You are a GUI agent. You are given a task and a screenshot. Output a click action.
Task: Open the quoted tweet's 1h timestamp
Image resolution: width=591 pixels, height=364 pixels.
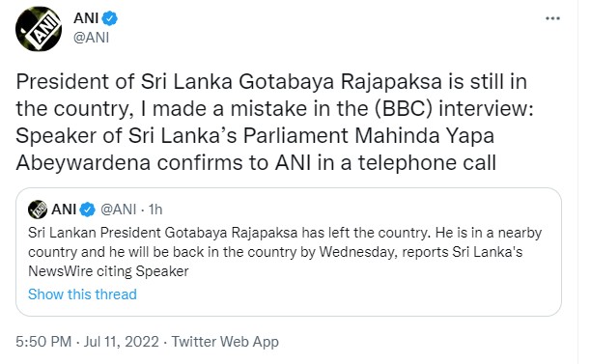(155, 210)
